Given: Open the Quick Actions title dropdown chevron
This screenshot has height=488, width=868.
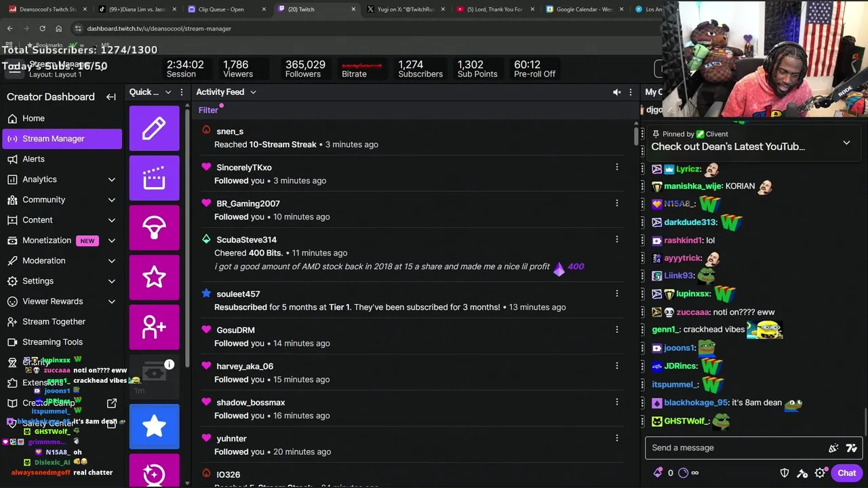Looking at the screenshot, I should coord(167,92).
